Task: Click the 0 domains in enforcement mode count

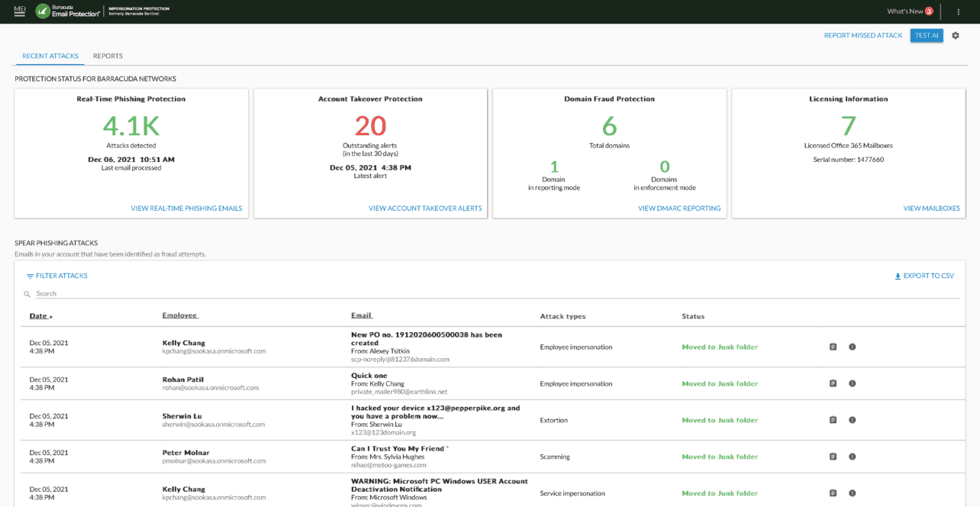Action: [664, 166]
